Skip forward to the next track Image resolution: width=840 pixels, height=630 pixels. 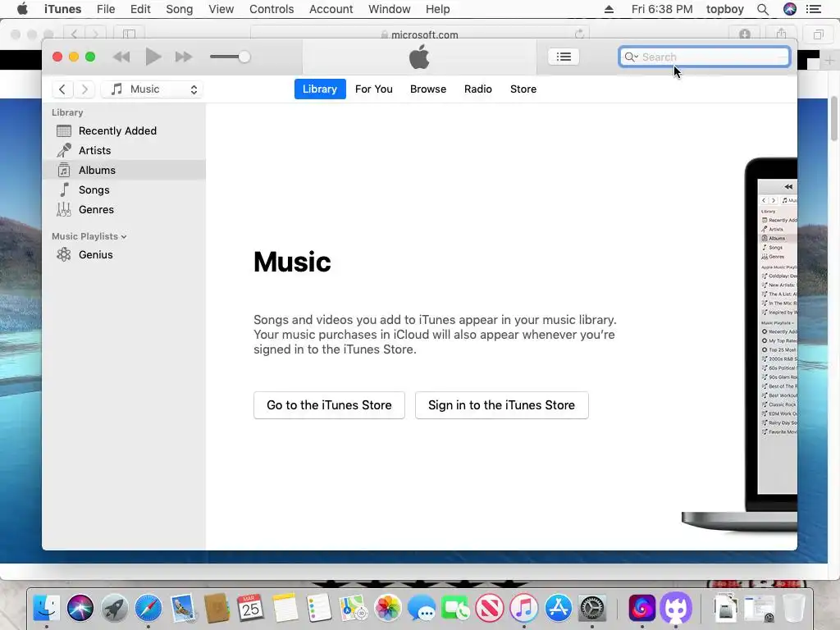click(x=184, y=57)
